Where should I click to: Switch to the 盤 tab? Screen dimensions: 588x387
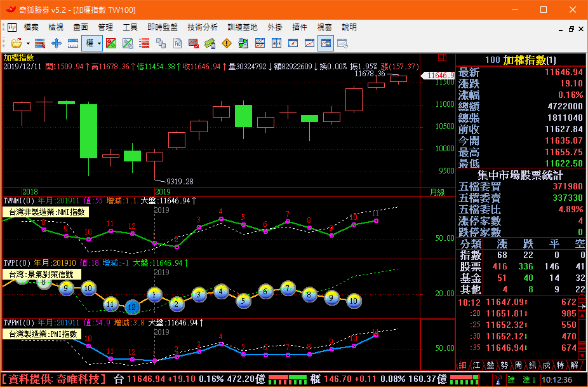point(490,365)
